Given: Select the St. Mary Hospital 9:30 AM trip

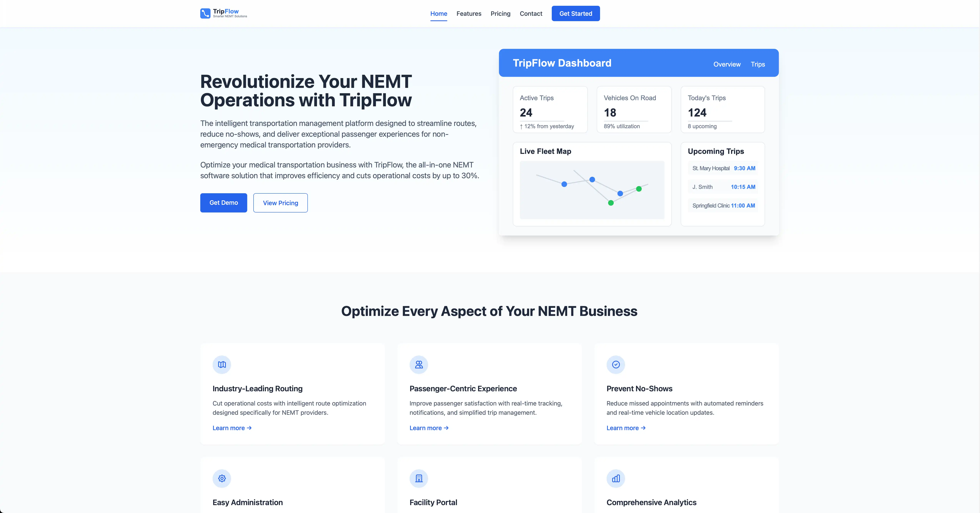Looking at the screenshot, I should click(x=723, y=168).
